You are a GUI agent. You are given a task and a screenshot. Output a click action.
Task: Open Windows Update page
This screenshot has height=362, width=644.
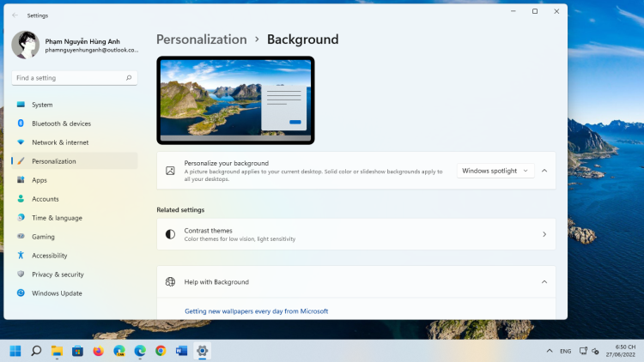pyautogui.click(x=75, y=293)
